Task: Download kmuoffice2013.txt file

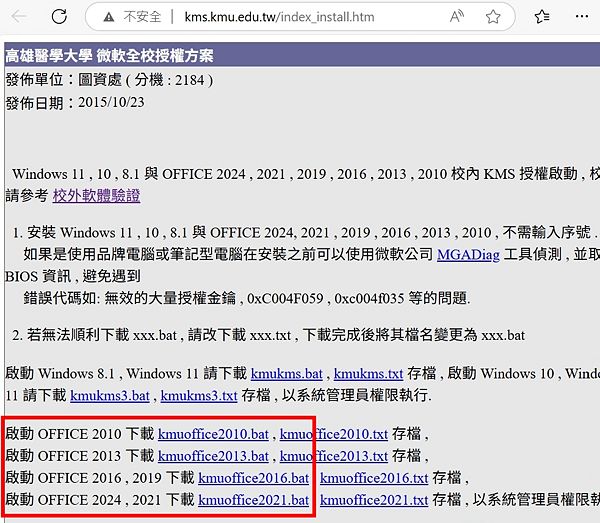Action: 333,456
